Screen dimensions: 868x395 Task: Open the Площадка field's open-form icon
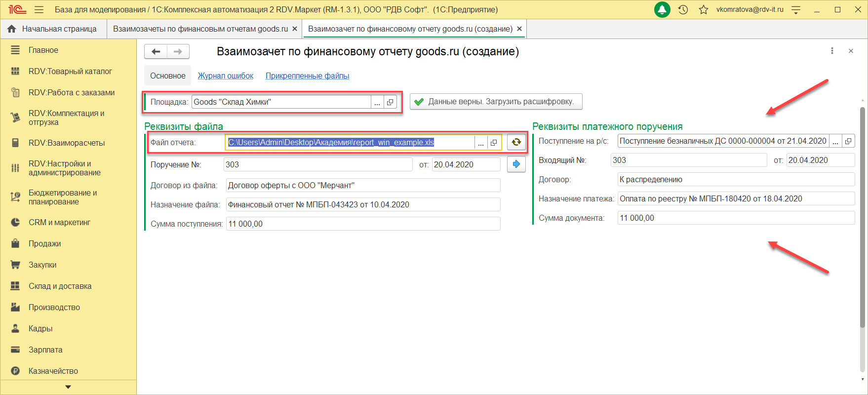click(x=390, y=102)
